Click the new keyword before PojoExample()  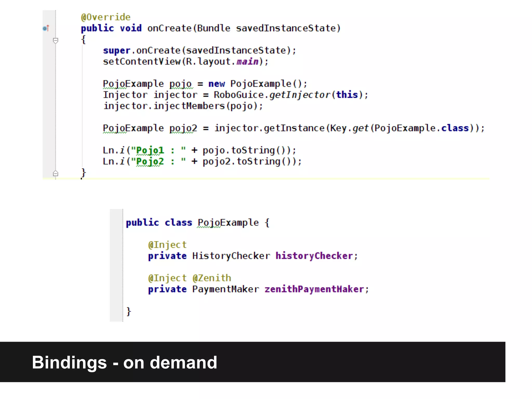[216, 84]
